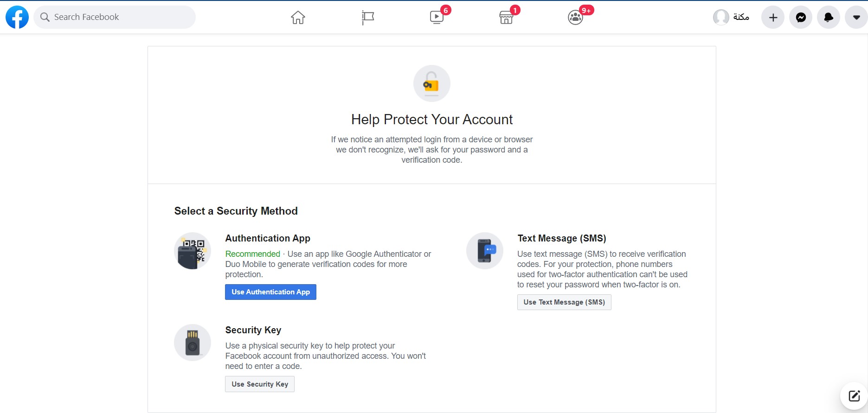Click the Security Key USB icon

point(193,343)
